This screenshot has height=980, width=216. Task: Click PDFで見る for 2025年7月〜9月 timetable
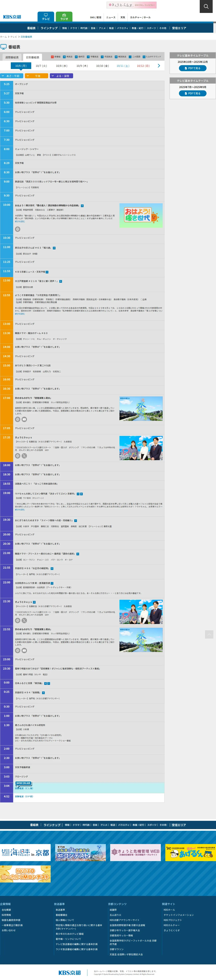(x=193, y=93)
